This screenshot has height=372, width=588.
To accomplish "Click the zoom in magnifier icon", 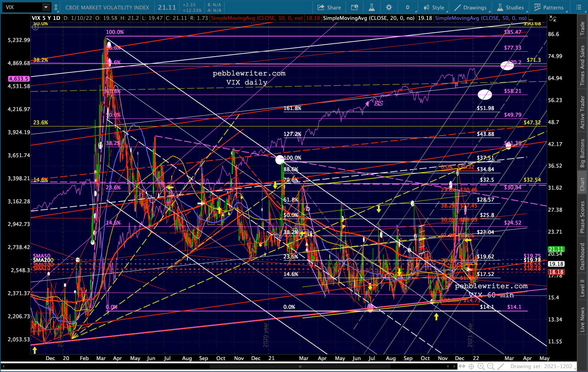I will (481, 366).
